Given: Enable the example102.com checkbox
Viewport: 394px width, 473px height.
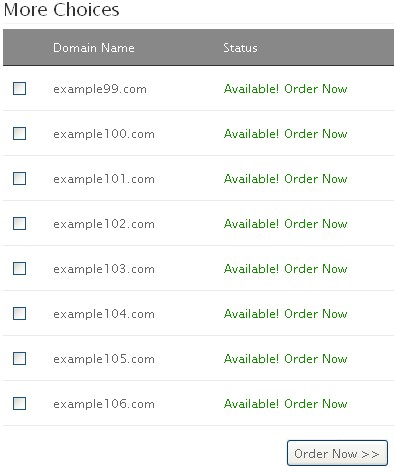Looking at the screenshot, I should point(19,224).
